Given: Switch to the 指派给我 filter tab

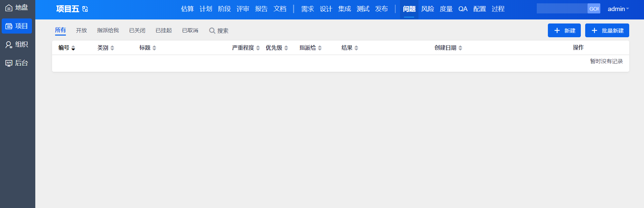Looking at the screenshot, I should [108, 31].
